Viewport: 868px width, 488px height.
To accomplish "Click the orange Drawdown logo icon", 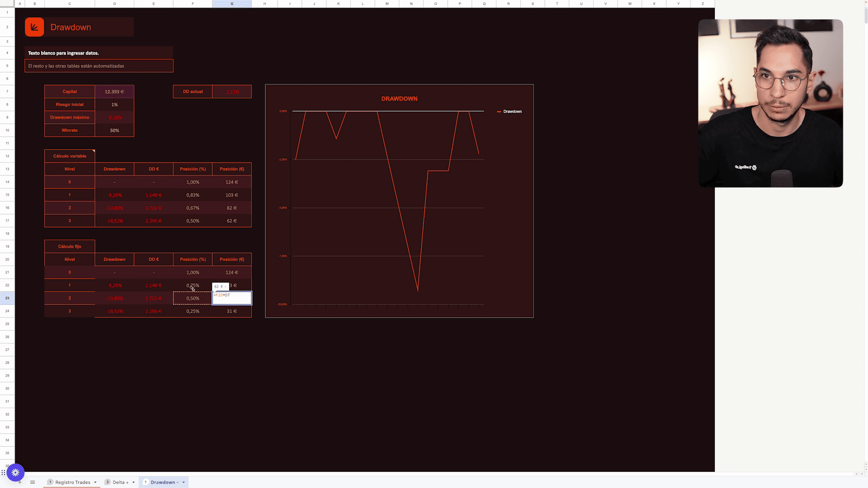I will [x=34, y=27].
